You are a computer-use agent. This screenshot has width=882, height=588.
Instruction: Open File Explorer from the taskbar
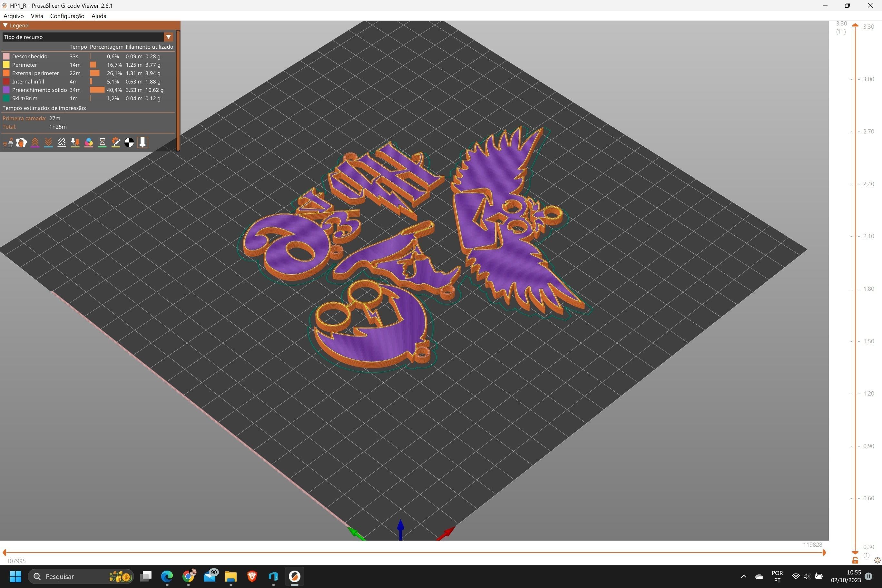tap(230, 576)
